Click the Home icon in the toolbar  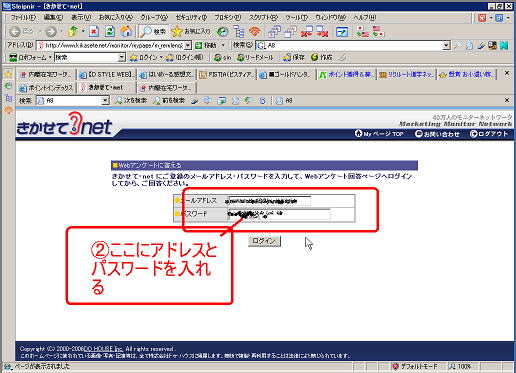pos(126,32)
